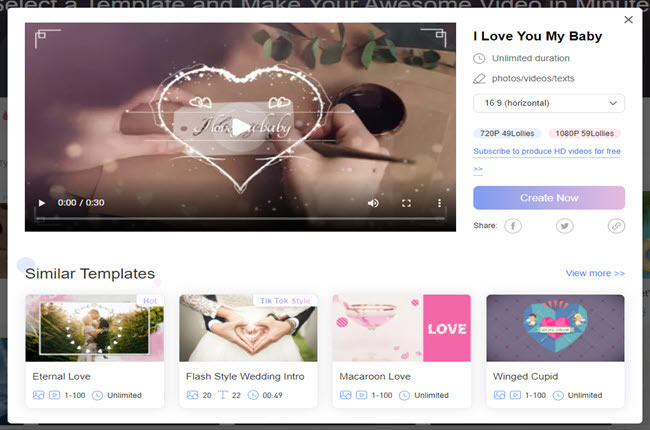Viewport: 650px width, 430px height.
Task: Open the video more options menu
Action: click(439, 203)
